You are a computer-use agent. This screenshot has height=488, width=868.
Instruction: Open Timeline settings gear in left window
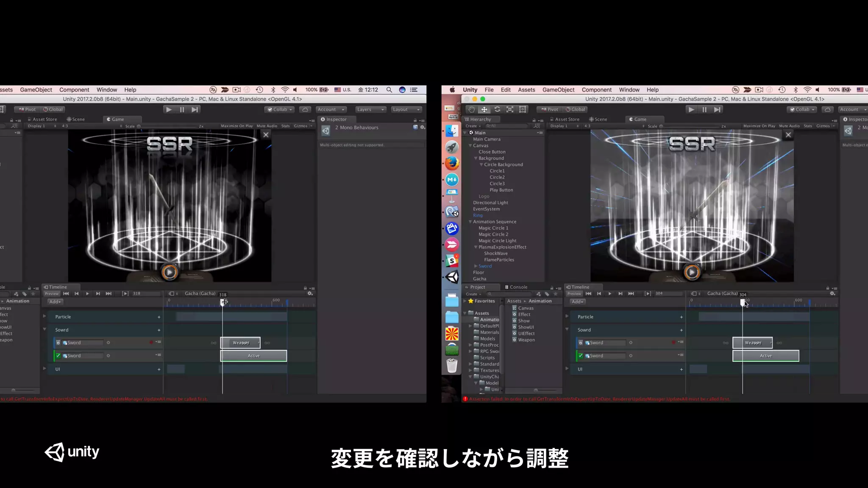pos(310,294)
